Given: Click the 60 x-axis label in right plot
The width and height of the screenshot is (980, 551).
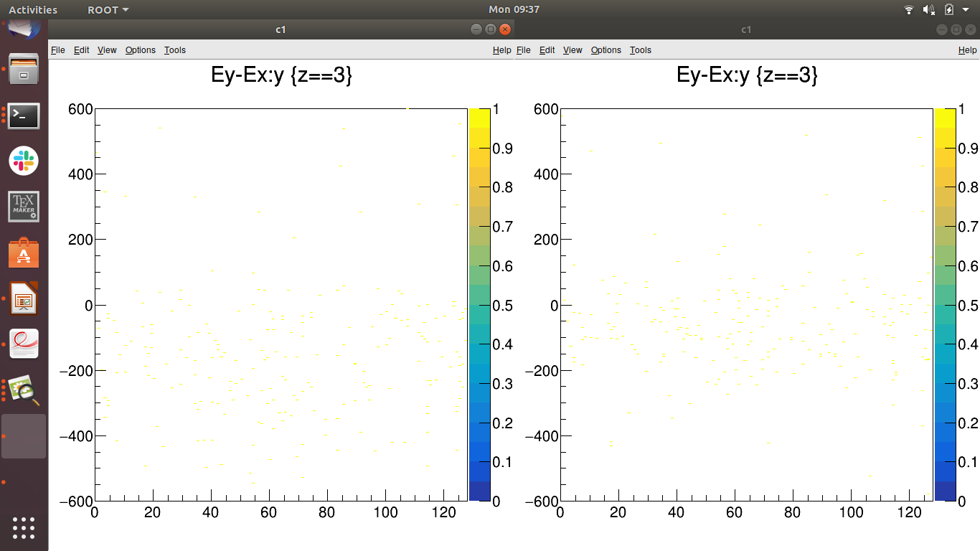Looking at the screenshot, I should tap(734, 513).
